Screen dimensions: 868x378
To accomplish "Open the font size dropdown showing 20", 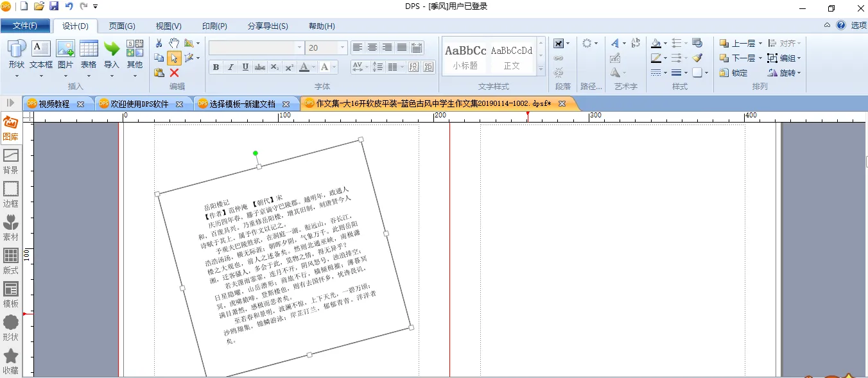I will (x=342, y=48).
